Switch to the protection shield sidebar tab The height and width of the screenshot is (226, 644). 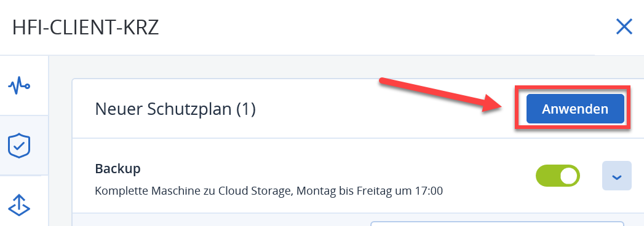[19, 146]
